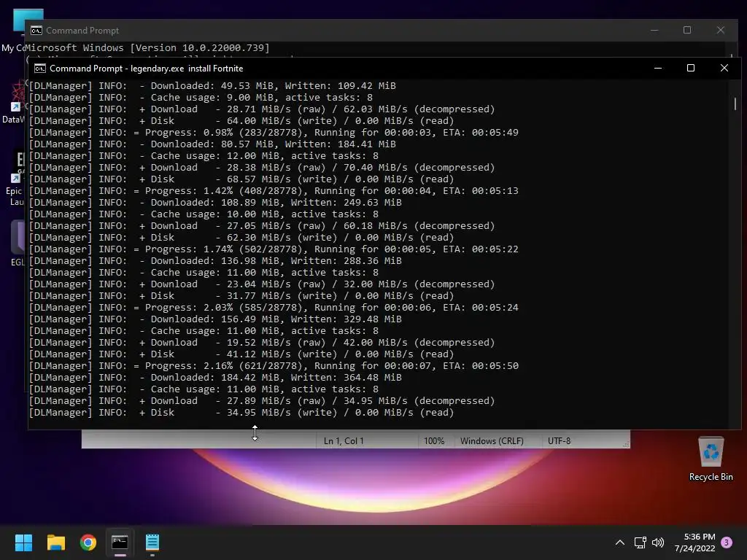The width and height of the screenshot is (747, 560).
Task: Maximize the legendary.exe Command Prompt window
Action: [691, 68]
